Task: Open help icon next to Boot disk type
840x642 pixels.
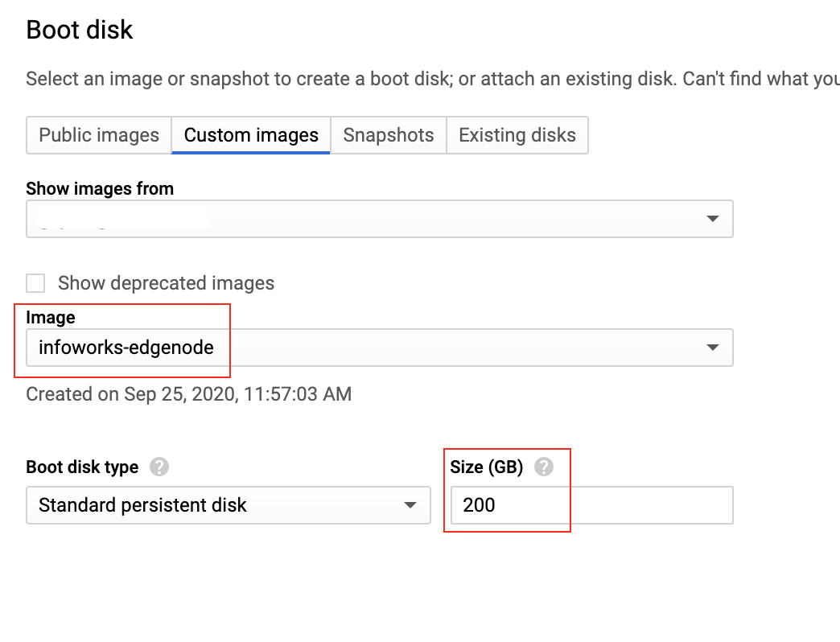Action: tap(159, 467)
